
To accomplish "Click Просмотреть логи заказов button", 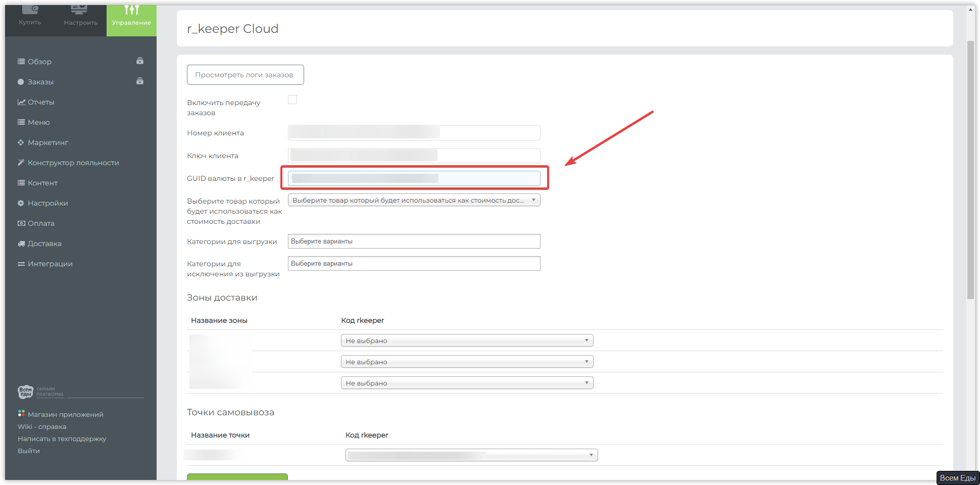I will [x=246, y=75].
